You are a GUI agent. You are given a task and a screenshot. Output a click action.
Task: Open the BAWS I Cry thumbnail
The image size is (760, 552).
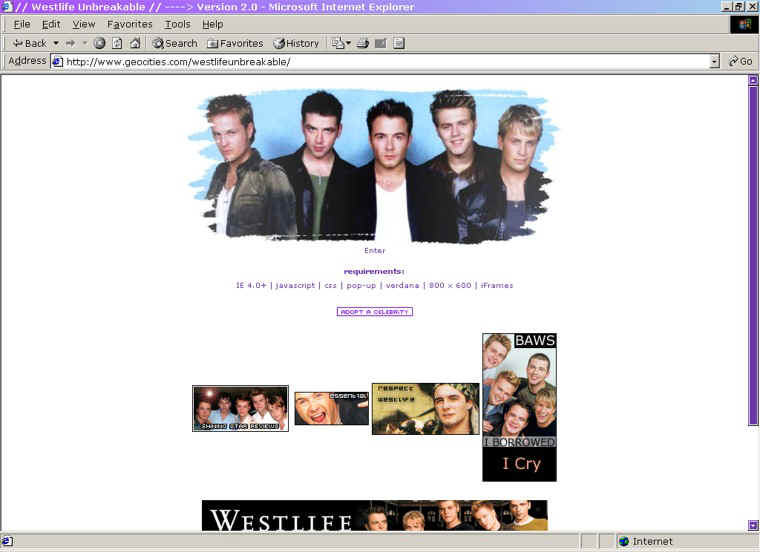[x=519, y=407]
